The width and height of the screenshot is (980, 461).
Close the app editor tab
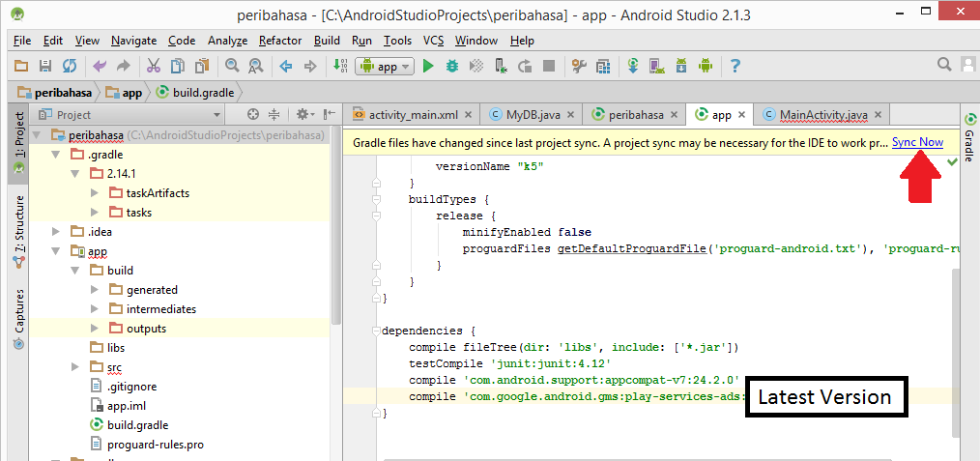pyautogui.click(x=742, y=115)
